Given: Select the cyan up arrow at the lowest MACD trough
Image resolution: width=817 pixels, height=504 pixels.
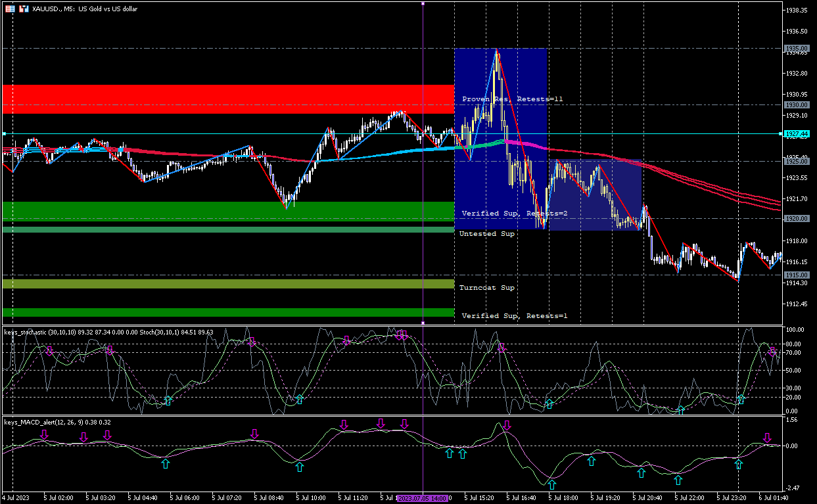Looking at the screenshot, I should tap(551, 485).
